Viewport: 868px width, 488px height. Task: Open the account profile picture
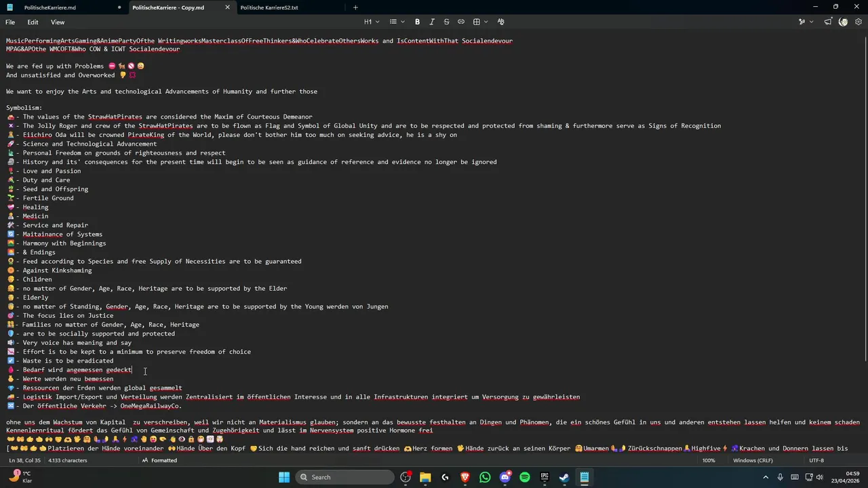tap(843, 22)
